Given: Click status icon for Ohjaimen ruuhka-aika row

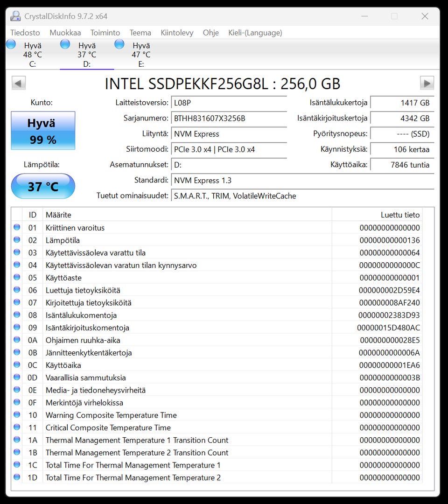Looking at the screenshot, I should (x=17, y=340).
